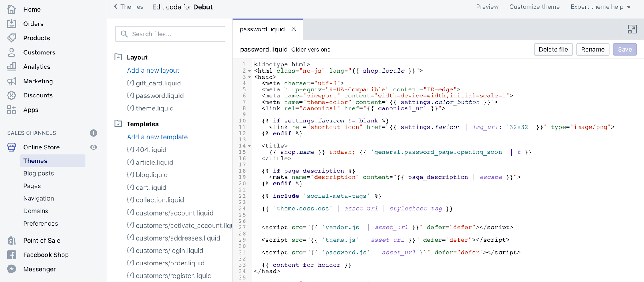Click the Products tag icon
The height and width of the screenshot is (282, 644).
[12, 38]
